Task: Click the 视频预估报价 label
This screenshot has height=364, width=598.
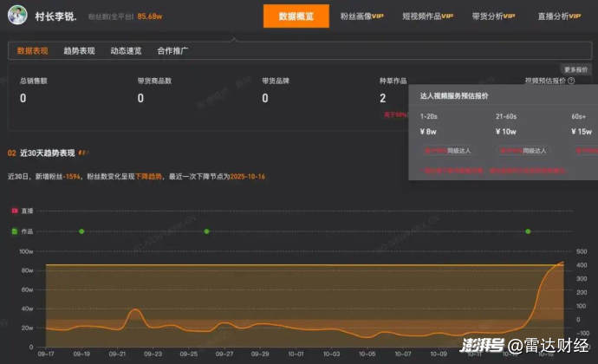Action: pos(545,81)
